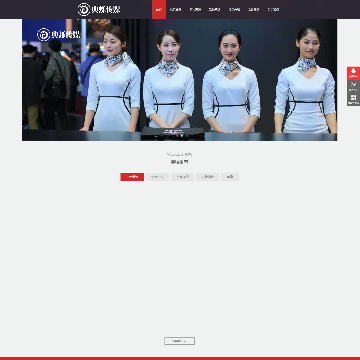Open the red QQ customer service sidebar icon

pos(353,73)
